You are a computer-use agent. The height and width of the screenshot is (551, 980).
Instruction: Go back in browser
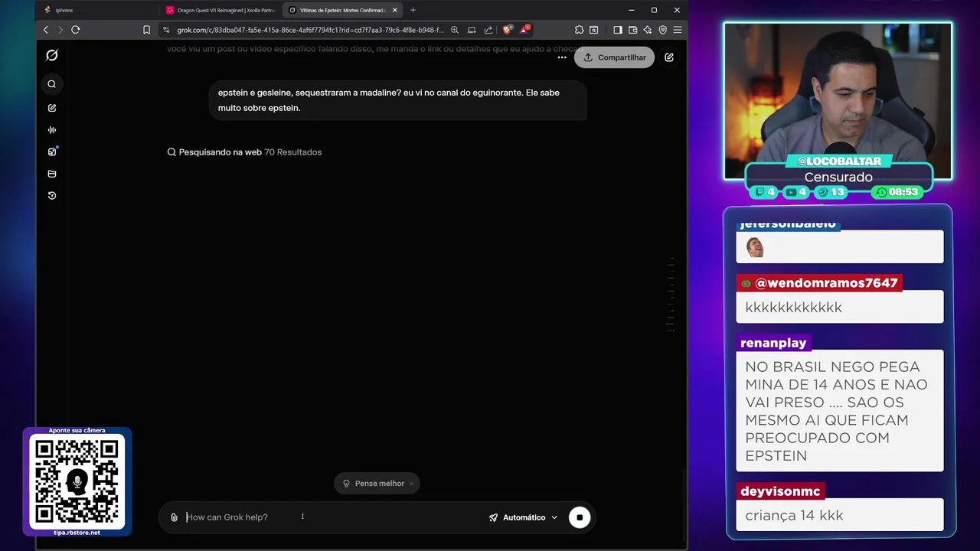[x=46, y=30]
